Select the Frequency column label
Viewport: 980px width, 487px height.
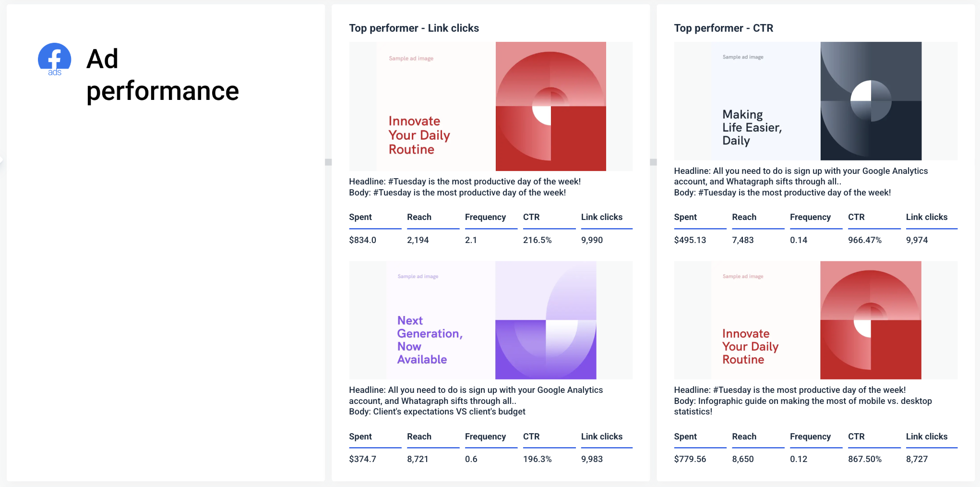pos(485,217)
